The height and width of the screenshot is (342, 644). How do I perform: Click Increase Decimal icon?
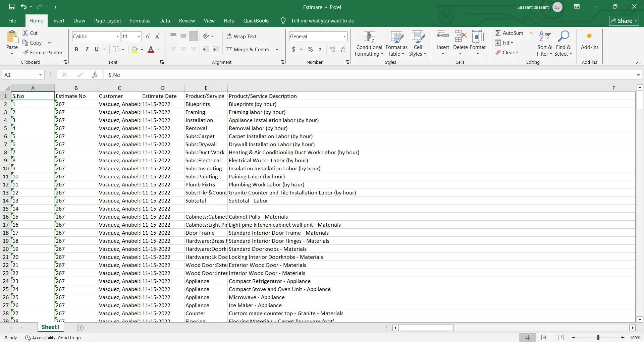coord(333,49)
